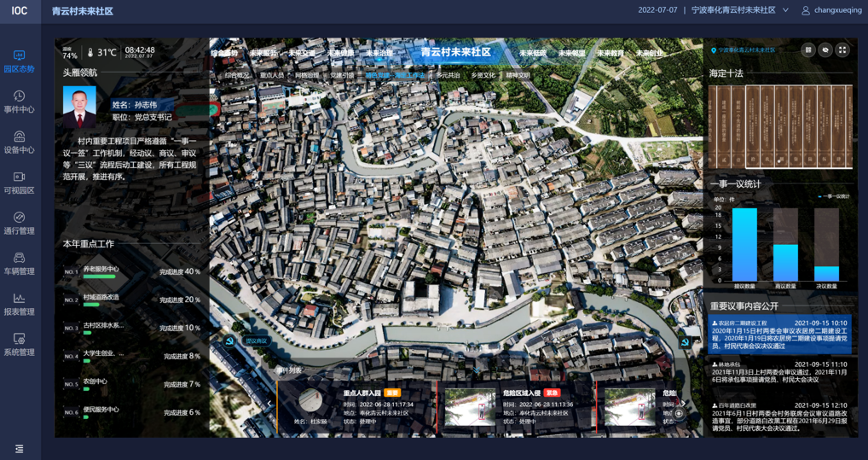Open 车辆管理 car sidebar icon
The width and height of the screenshot is (868, 460).
(x=20, y=258)
